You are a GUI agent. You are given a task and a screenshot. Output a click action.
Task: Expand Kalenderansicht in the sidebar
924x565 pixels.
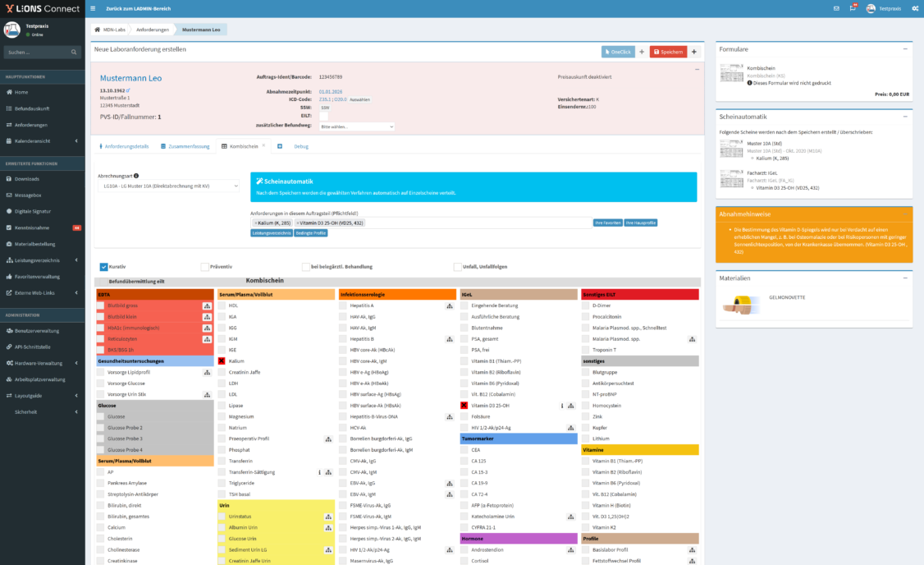click(x=42, y=140)
